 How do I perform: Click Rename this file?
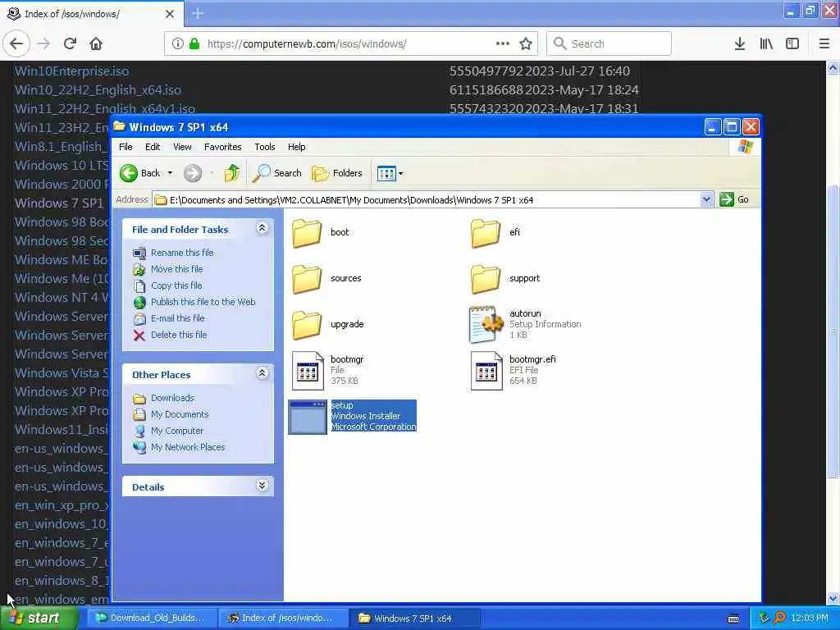(x=182, y=253)
